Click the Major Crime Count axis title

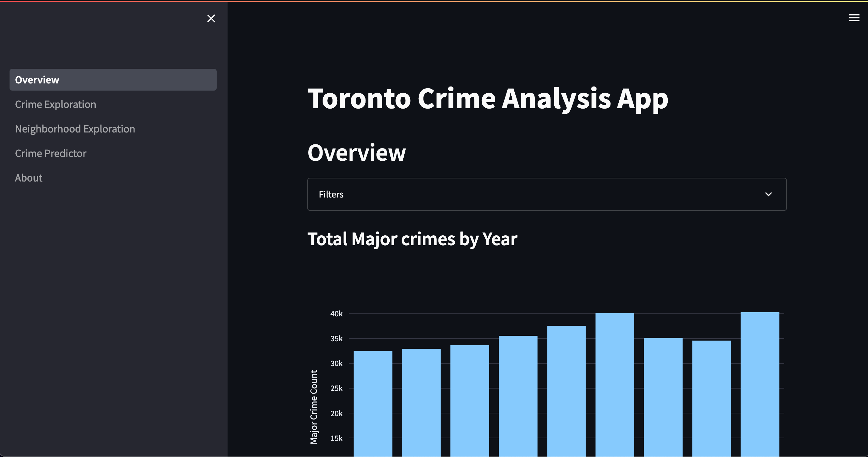coord(314,407)
